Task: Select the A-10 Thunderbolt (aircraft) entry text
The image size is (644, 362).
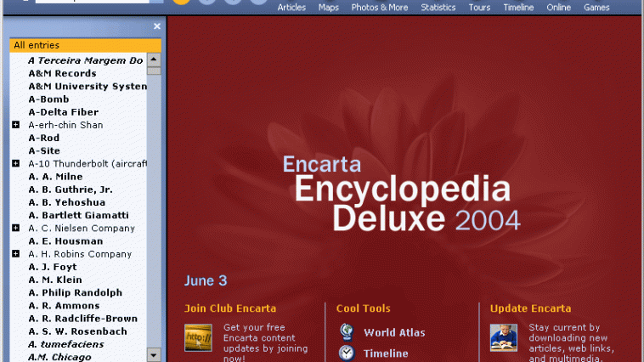Action: tap(88, 163)
